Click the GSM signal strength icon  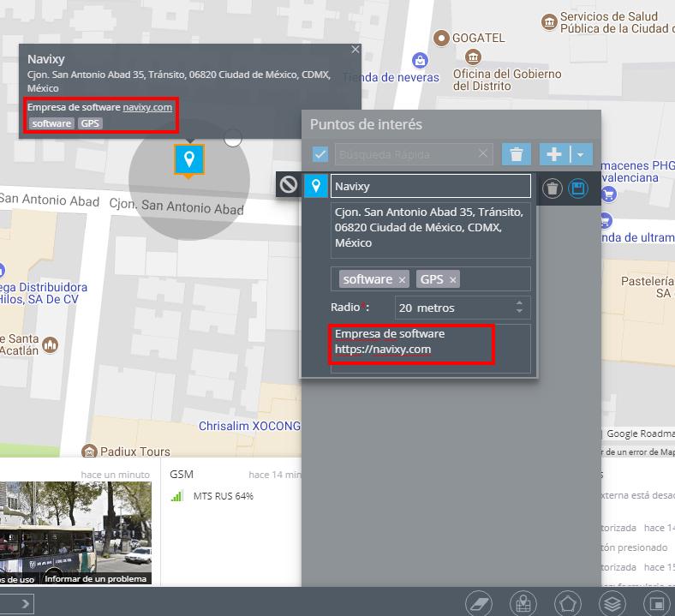176,496
